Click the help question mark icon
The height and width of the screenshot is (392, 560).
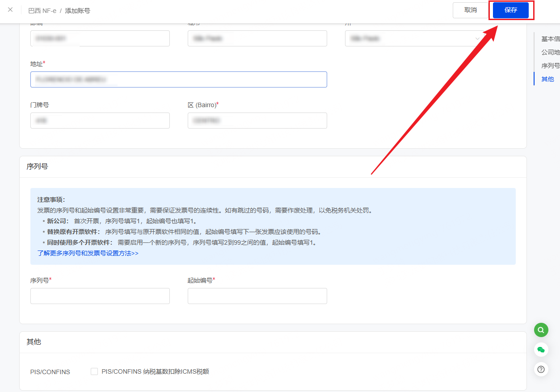coord(541,369)
